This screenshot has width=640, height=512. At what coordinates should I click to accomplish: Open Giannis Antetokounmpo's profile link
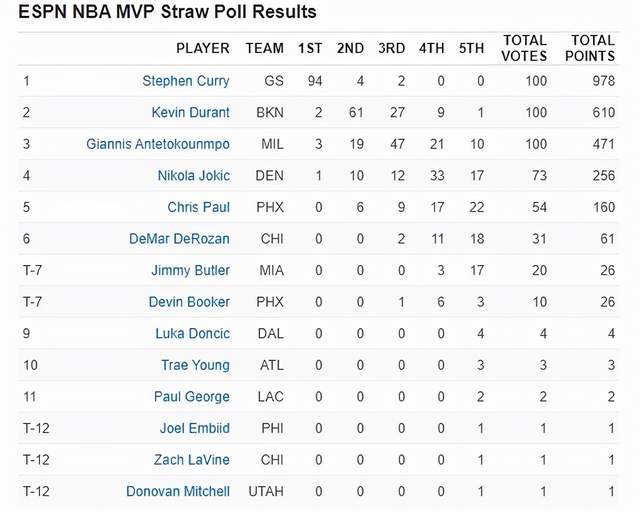(158, 144)
